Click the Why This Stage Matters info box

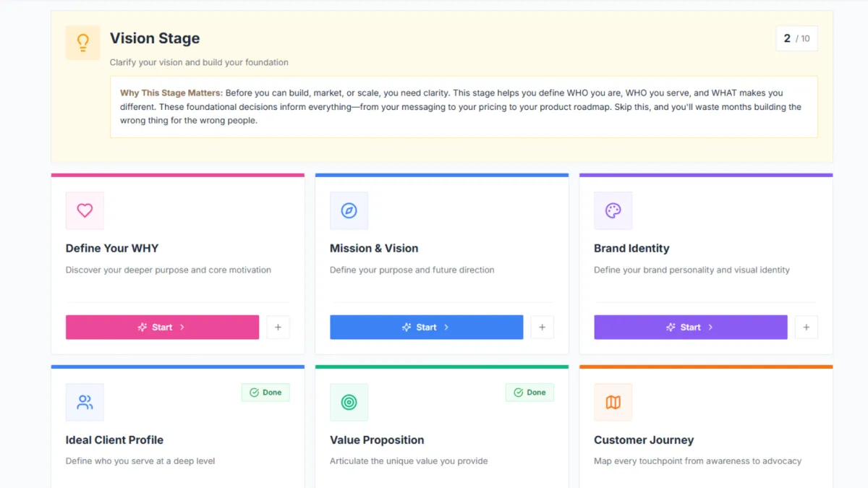point(463,107)
